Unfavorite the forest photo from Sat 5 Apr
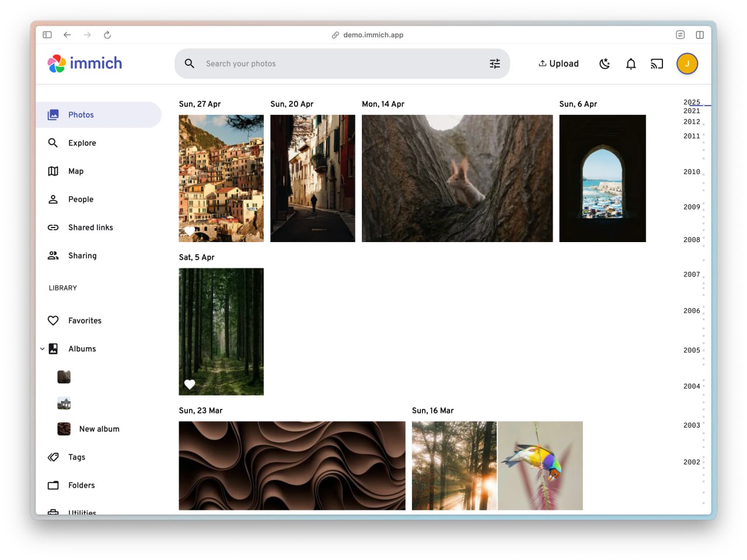Screen dimensions: 747x560 click(x=190, y=384)
